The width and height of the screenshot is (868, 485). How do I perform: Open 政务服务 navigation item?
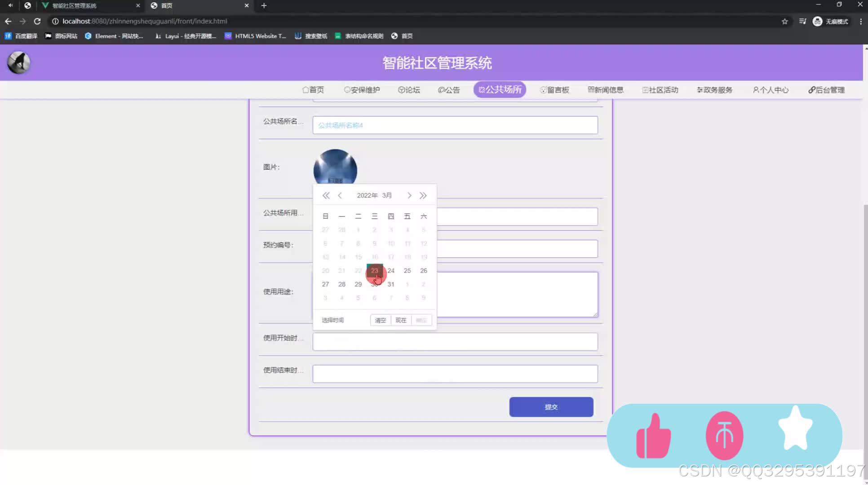coord(714,90)
